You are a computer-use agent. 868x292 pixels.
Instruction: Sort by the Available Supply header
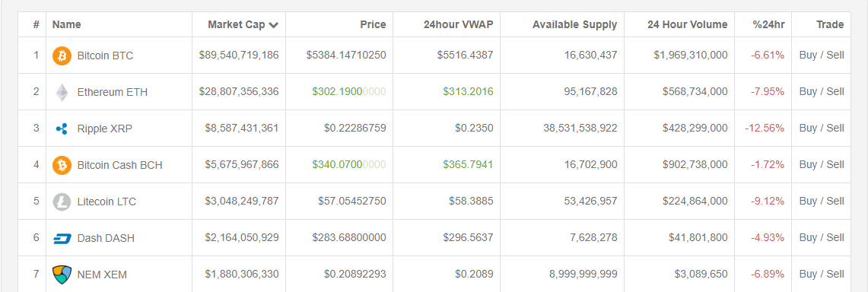574,24
